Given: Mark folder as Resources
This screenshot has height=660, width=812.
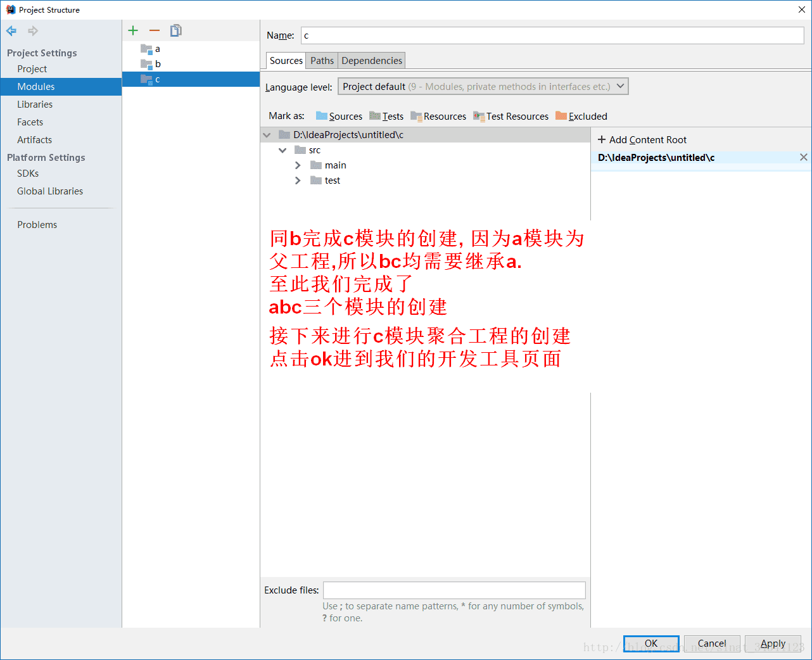Looking at the screenshot, I should point(444,116).
